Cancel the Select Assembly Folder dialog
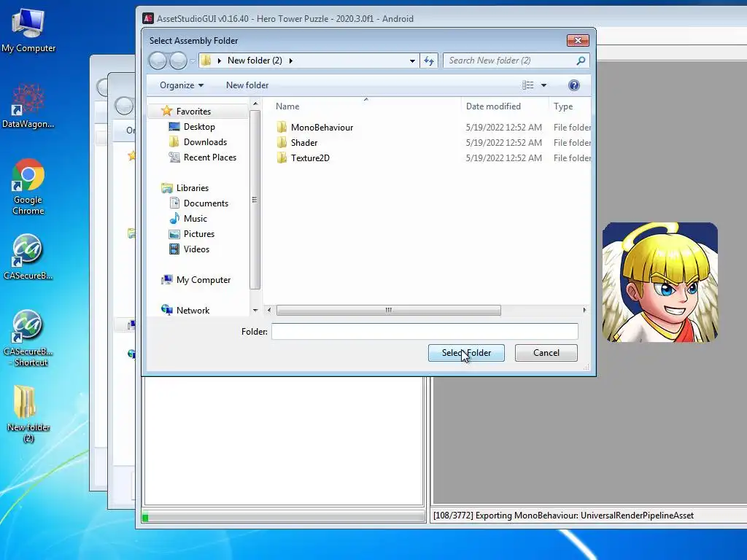Image resolution: width=747 pixels, height=560 pixels. click(x=546, y=353)
